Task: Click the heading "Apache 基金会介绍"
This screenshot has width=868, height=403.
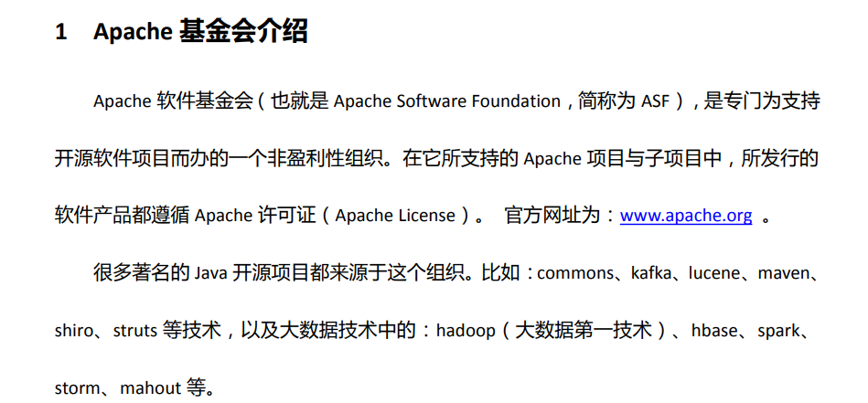Action: click(199, 31)
